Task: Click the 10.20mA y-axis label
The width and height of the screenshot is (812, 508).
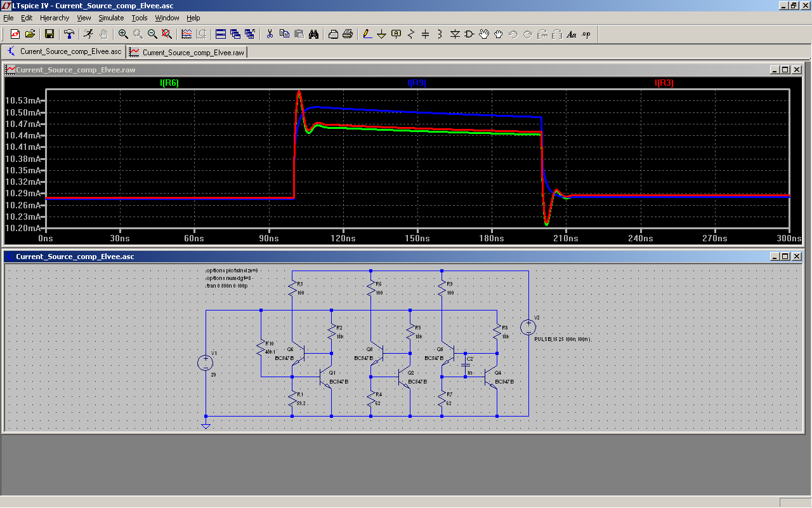Action: (x=22, y=228)
